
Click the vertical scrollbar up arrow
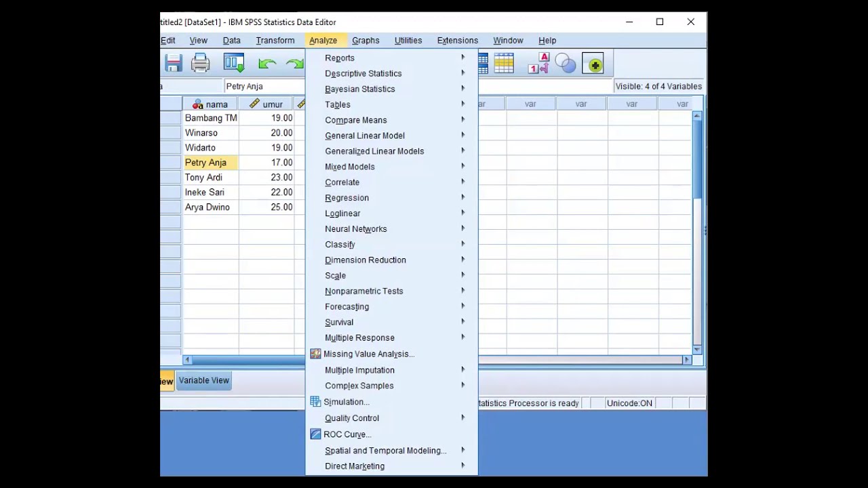click(x=697, y=117)
